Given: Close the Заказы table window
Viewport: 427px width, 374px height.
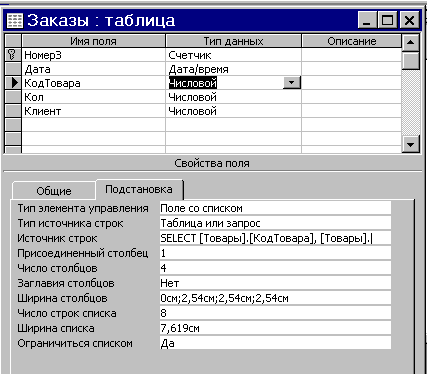Looking at the screenshot, I should click(409, 20).
